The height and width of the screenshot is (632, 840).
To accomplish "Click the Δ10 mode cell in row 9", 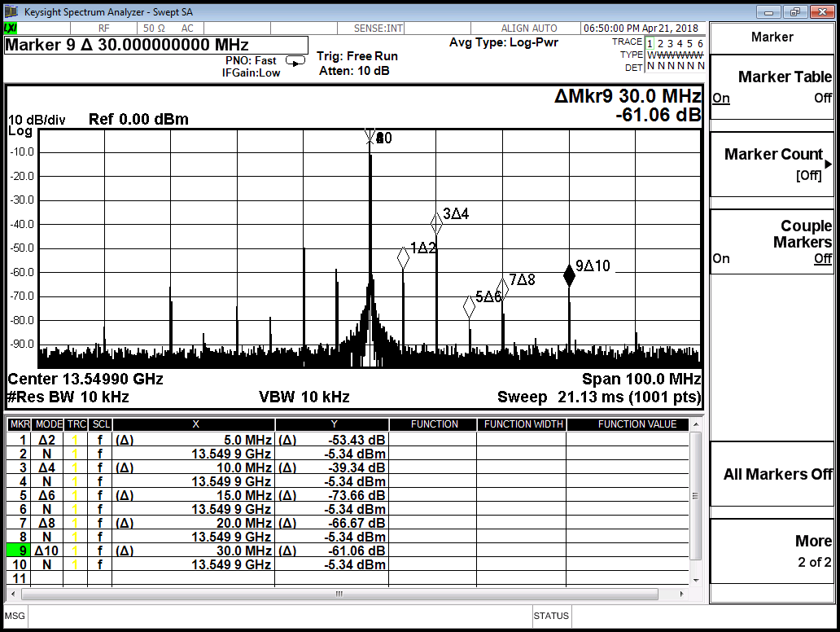I will point(47,551).
